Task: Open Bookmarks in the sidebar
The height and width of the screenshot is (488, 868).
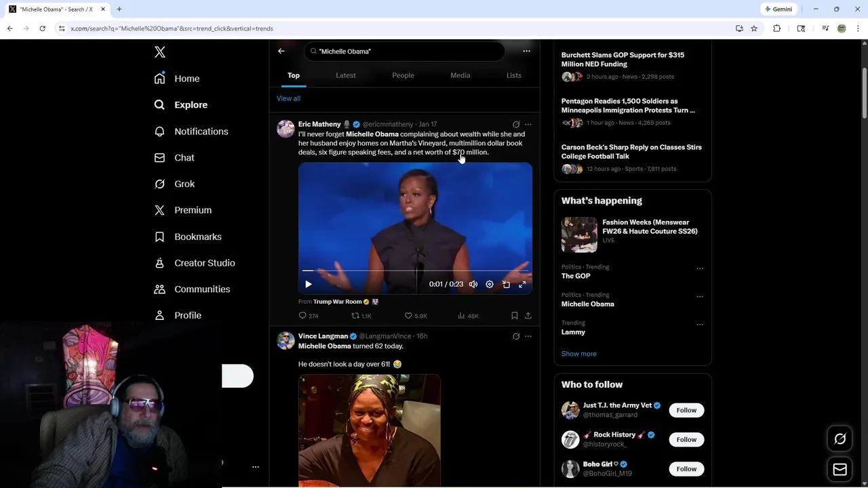Action: tap(188, 237)
